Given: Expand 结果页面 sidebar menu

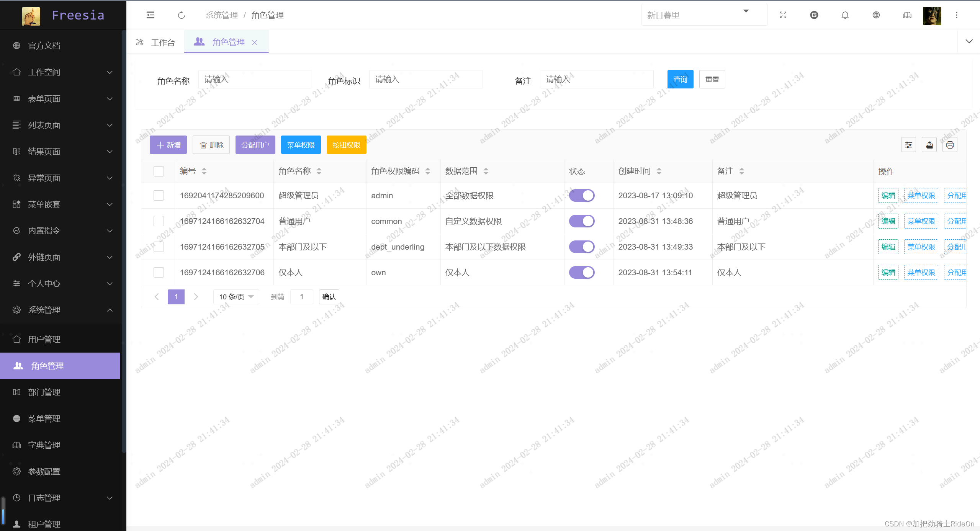Looking at the screenshot, I should [61, 151].
